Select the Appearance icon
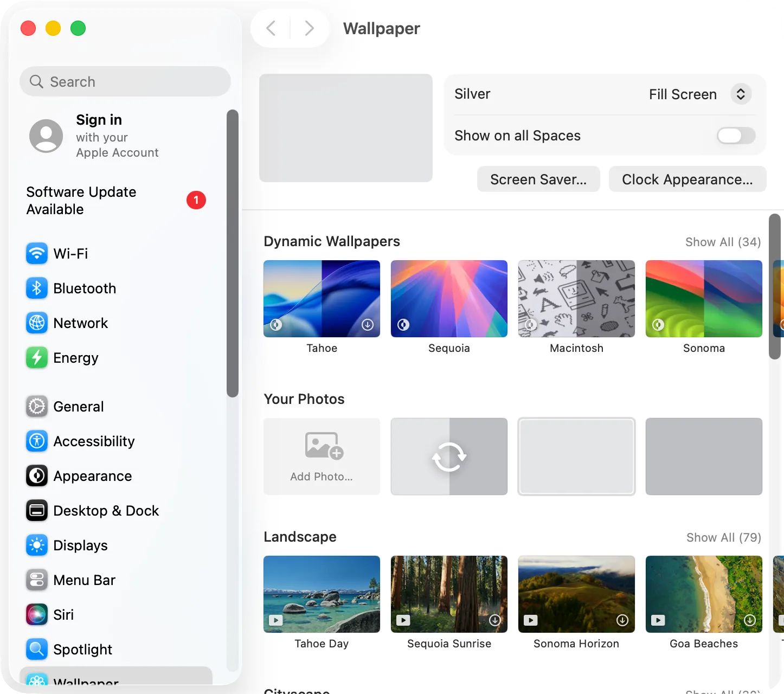 click(x=37, y=475)
